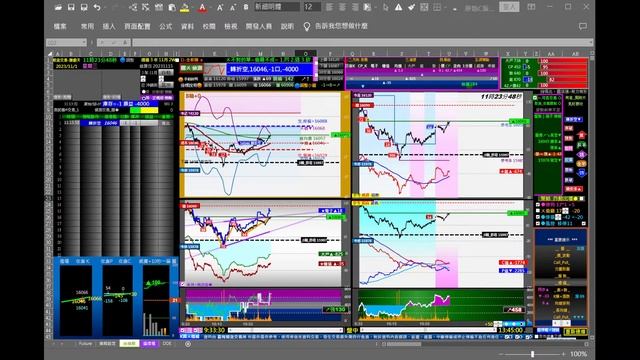Toggle the second indicator row checkbox
640x360 pixels.
538,211
